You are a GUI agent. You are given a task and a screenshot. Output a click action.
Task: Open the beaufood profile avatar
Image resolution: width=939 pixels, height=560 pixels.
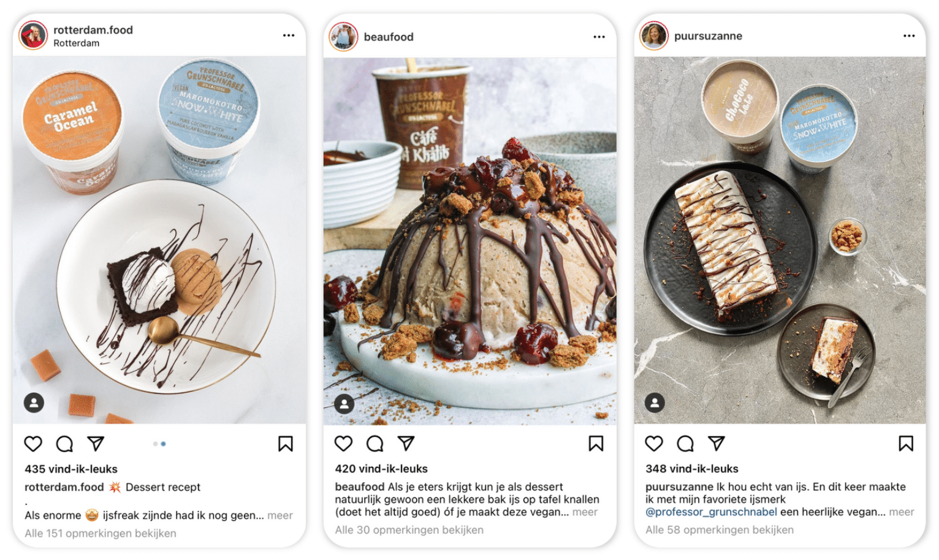pyautogui.click(x=343, y=37)
